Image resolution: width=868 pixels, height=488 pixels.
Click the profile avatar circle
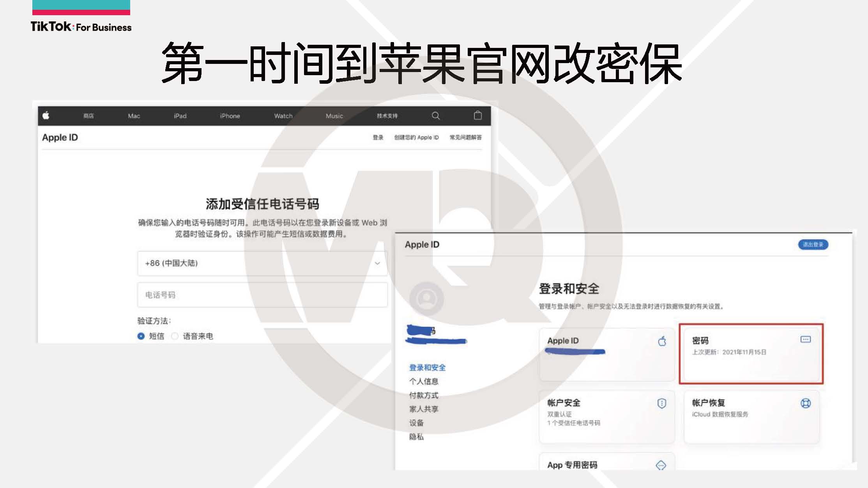click(x=426, y=299)
